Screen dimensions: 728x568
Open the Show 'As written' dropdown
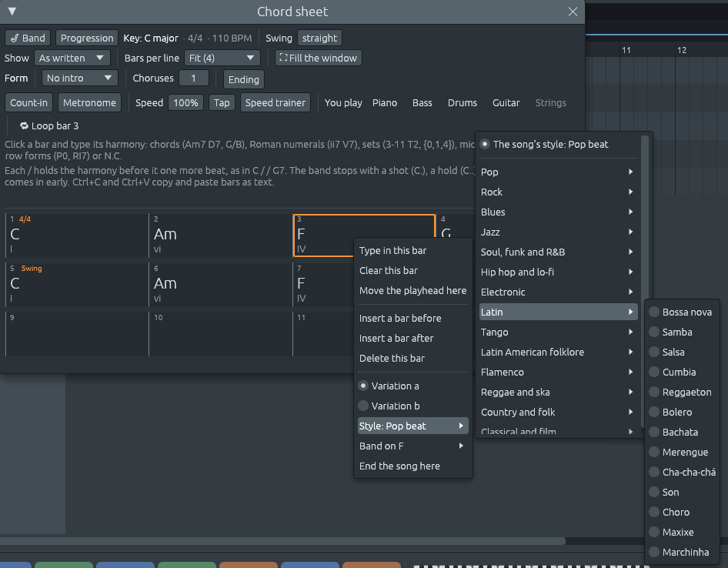click(x=72, y=58)
